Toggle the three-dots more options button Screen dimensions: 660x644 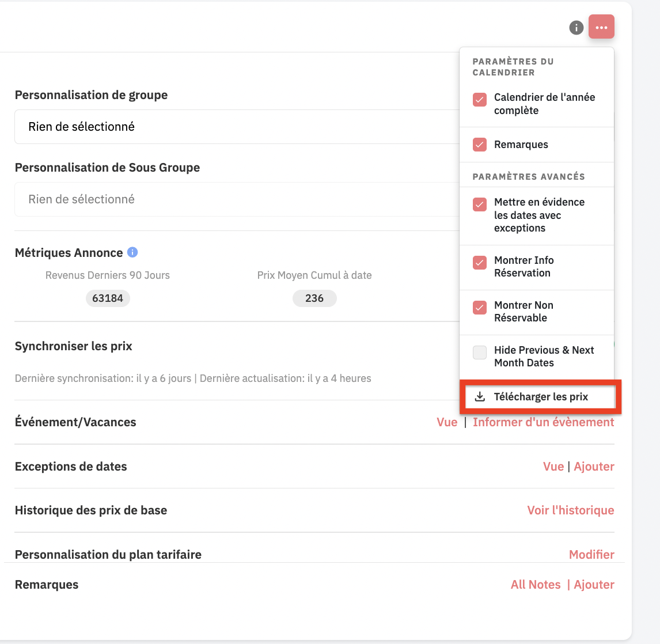pyautogui.click(x=601, y=27)
